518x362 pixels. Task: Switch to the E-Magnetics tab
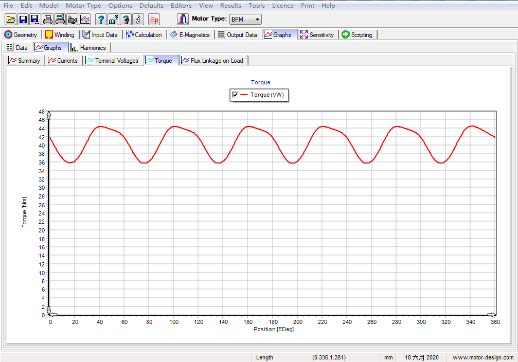click(x=190, y=35)
